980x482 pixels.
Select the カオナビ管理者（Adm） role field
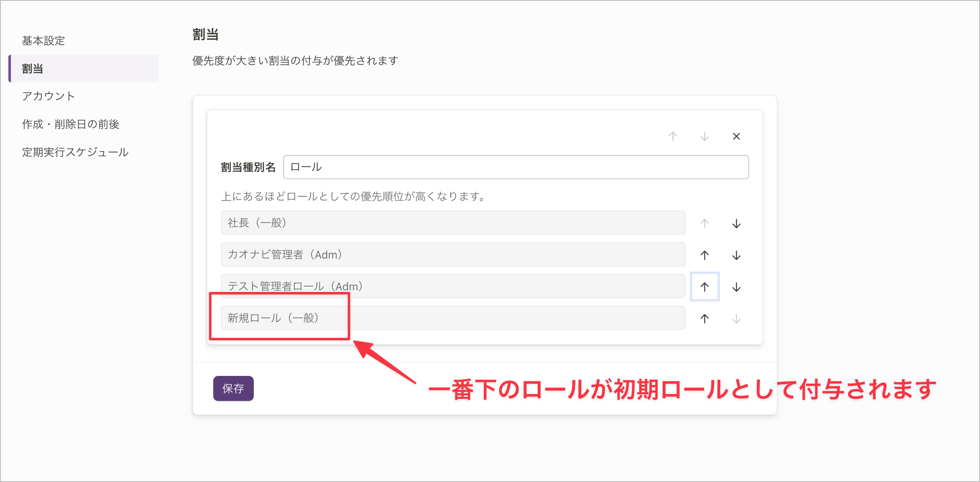(x=453, y=254)
